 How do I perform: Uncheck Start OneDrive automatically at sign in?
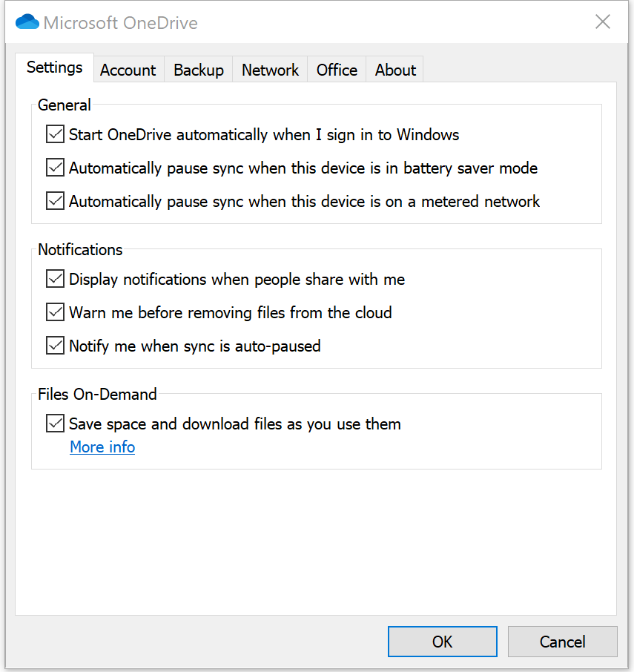(56, 134)
